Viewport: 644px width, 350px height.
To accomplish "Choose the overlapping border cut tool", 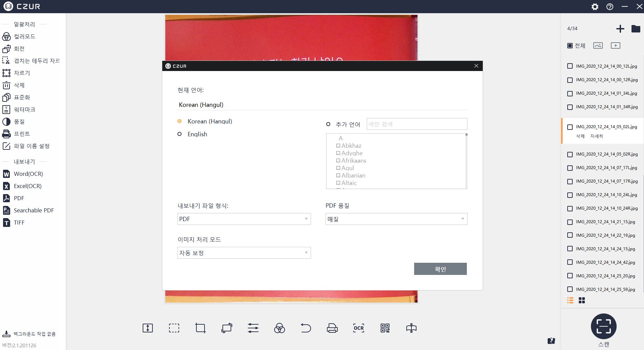I will tap(31, 61).
